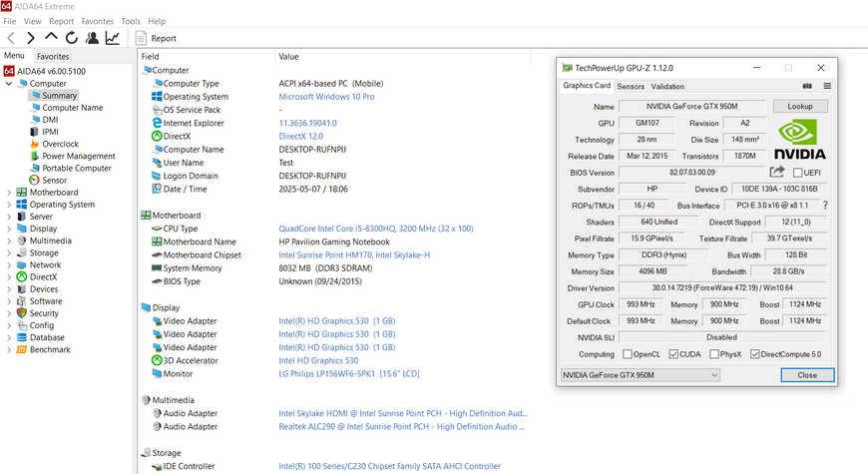Screen dimensions: 868x474
Task: Go forward with the toolbar forward arrow
Action: [x=31, y=38]
